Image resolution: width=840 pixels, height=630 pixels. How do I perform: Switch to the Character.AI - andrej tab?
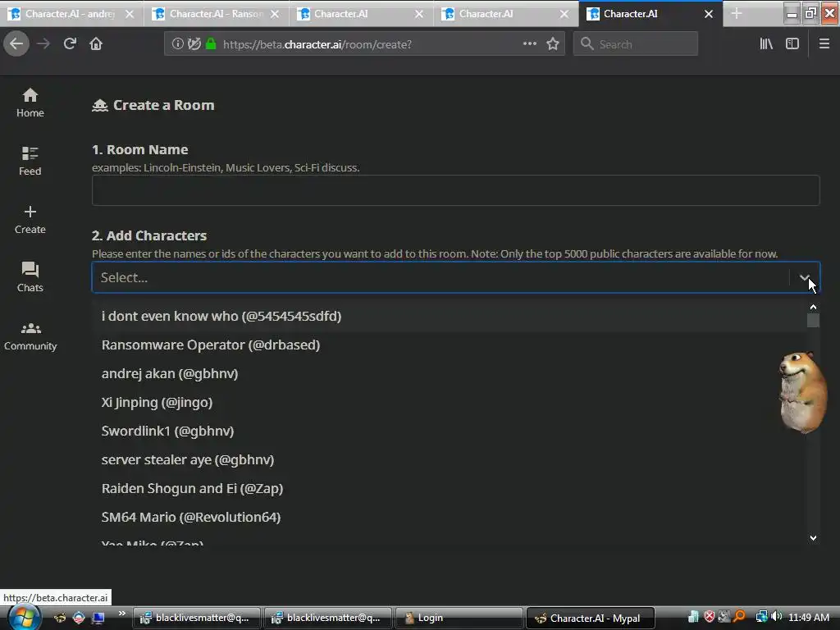click(70, 14)
